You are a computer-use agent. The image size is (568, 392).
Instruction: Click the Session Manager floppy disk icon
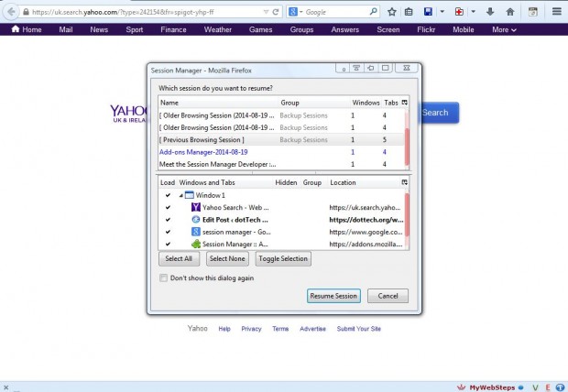(428, 12)
